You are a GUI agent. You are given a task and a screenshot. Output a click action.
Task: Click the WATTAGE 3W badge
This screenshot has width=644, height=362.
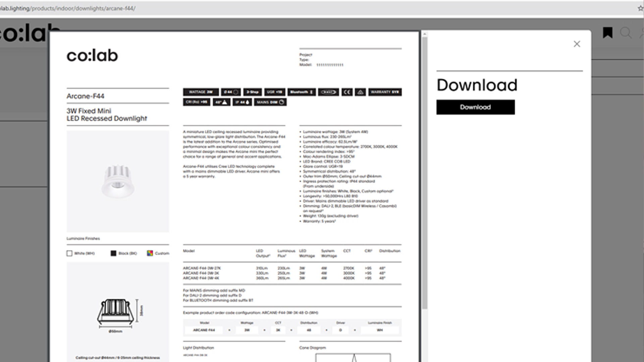pyautogui.click(x=201, y=92)
